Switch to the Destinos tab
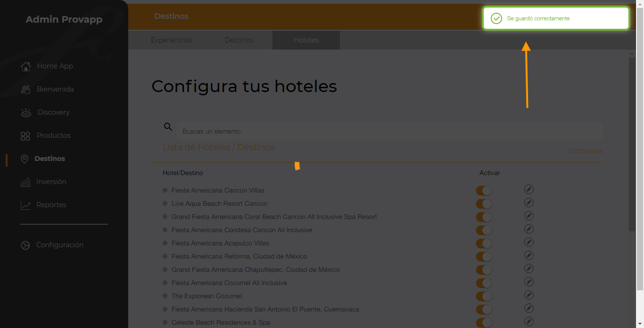This screenshot has width=644, height=328. (239, 40)
